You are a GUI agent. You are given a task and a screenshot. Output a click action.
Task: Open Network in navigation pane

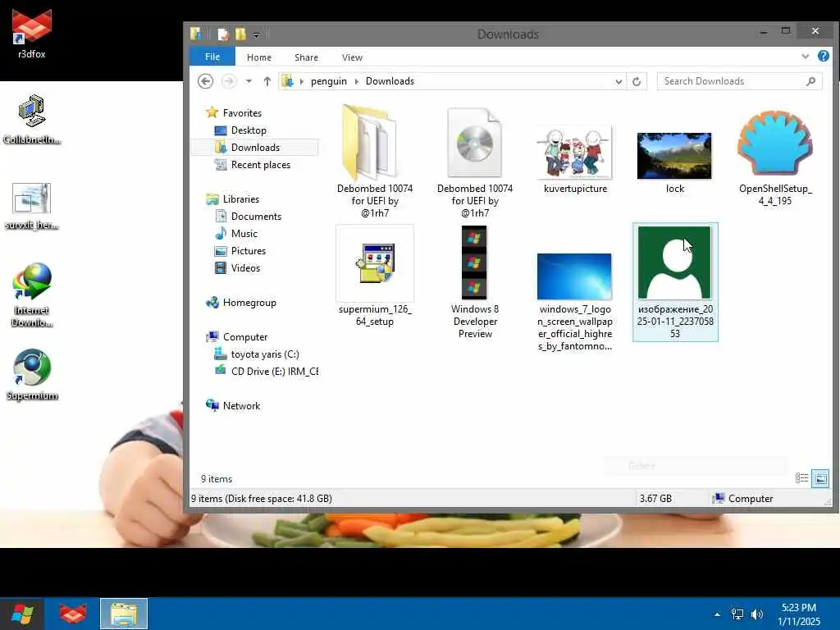241,405
